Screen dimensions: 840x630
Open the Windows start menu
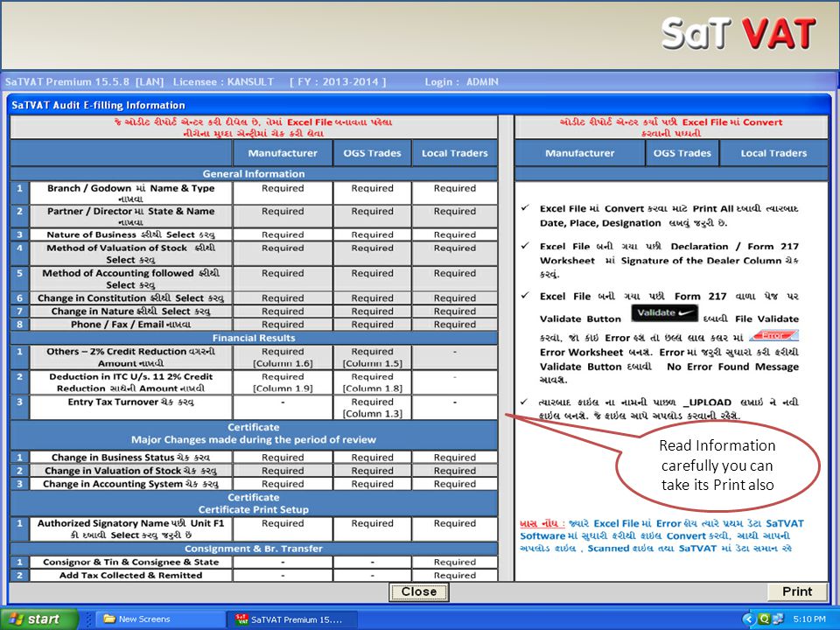[38, 619]
